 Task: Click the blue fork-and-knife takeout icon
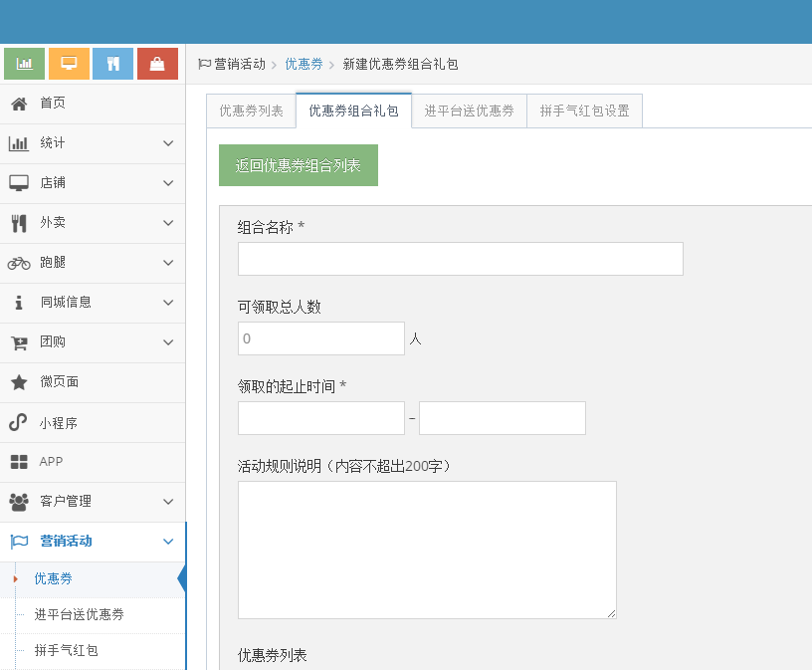point(112,63)
